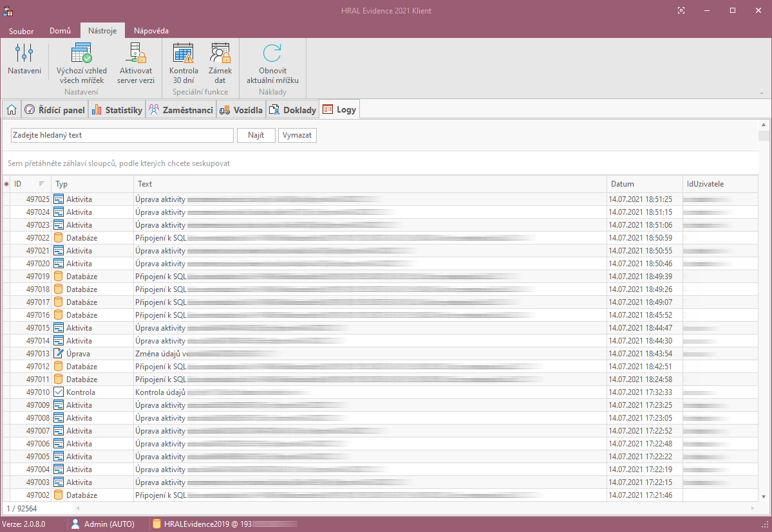Click Výchozí vzhled všech mřížek icon
The image size is (772, 532).
tap(81, 53)
